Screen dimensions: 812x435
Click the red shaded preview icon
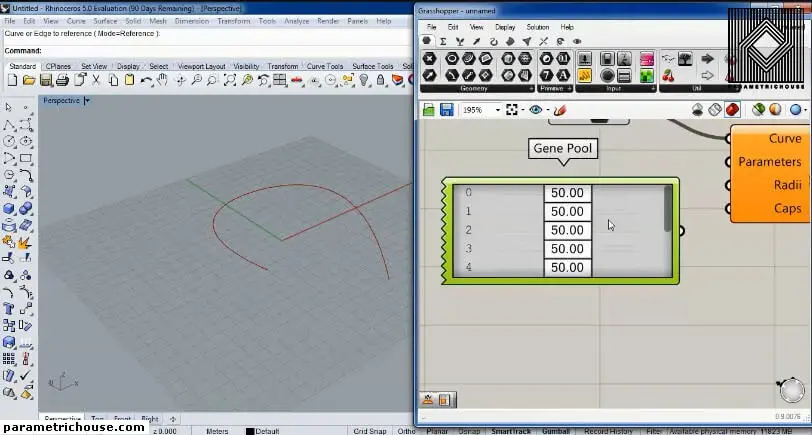732,110
